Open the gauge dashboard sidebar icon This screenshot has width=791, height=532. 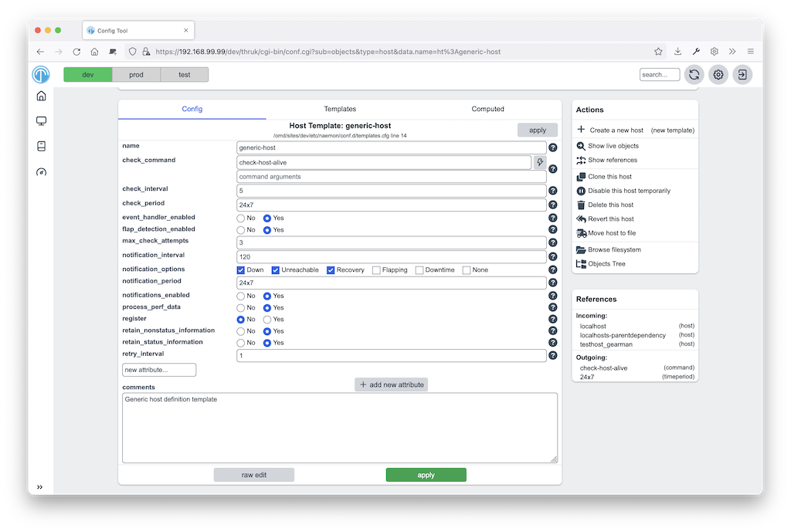42,172
